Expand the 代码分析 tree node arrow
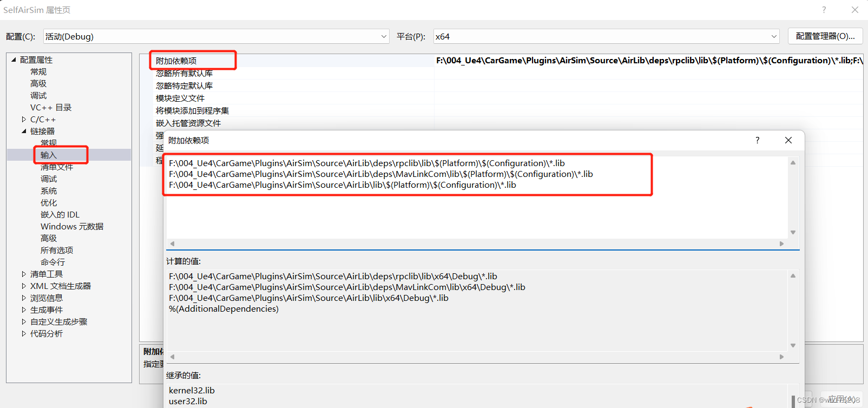 pyautogui.click(x=24, y=333)
